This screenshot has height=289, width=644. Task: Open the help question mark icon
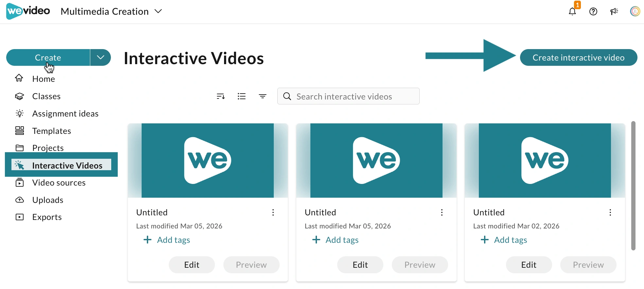[x=593, y=12]
